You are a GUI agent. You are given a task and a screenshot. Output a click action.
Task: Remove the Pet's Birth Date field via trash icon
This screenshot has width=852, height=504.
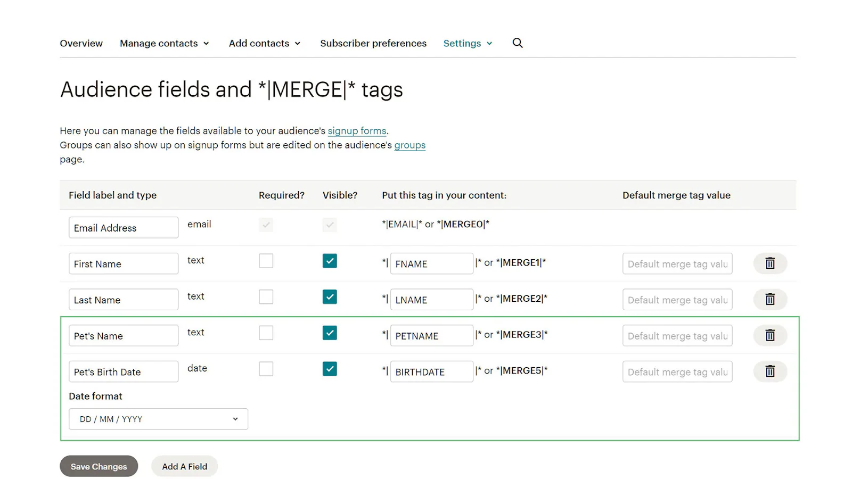click(x=770, y=371)
